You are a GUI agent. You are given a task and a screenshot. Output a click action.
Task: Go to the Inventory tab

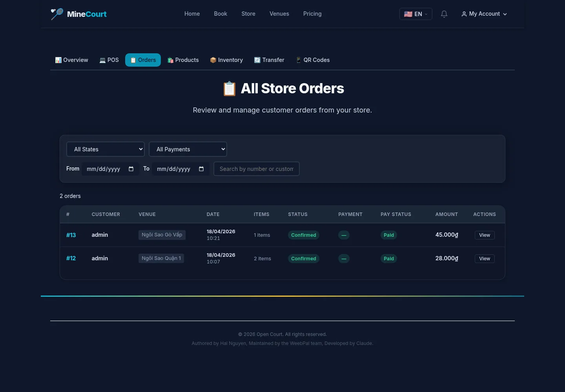tap(226, 60)
